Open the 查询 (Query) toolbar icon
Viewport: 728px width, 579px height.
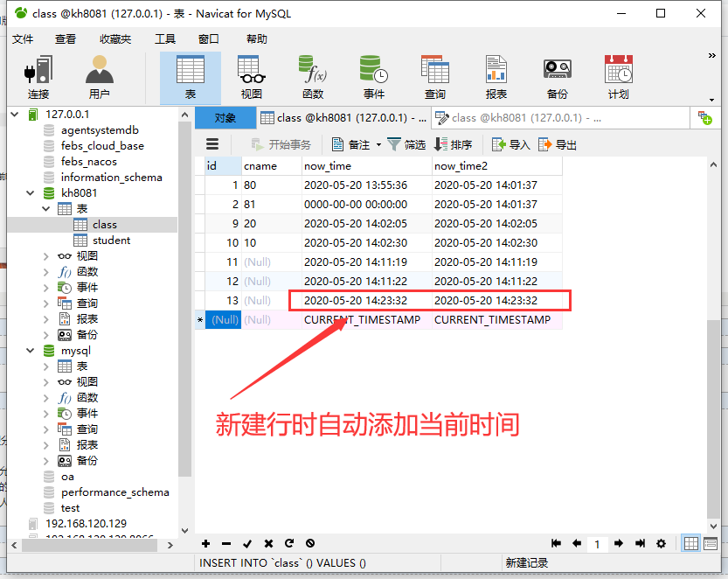(435, 78)
